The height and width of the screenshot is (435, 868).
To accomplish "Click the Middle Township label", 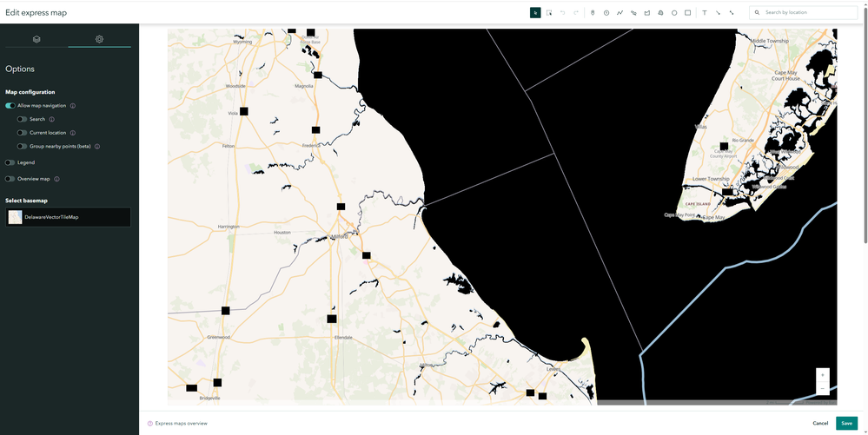I will (770, 41).
